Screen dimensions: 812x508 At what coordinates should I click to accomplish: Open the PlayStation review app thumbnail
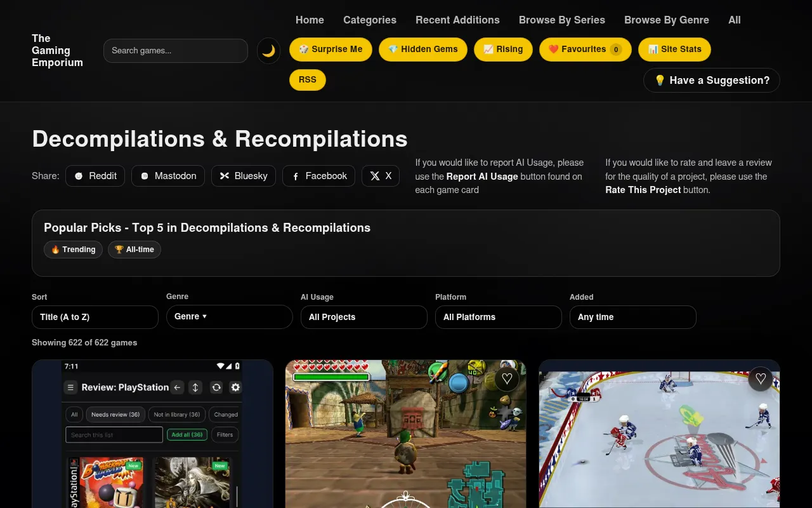coord(152,434)
